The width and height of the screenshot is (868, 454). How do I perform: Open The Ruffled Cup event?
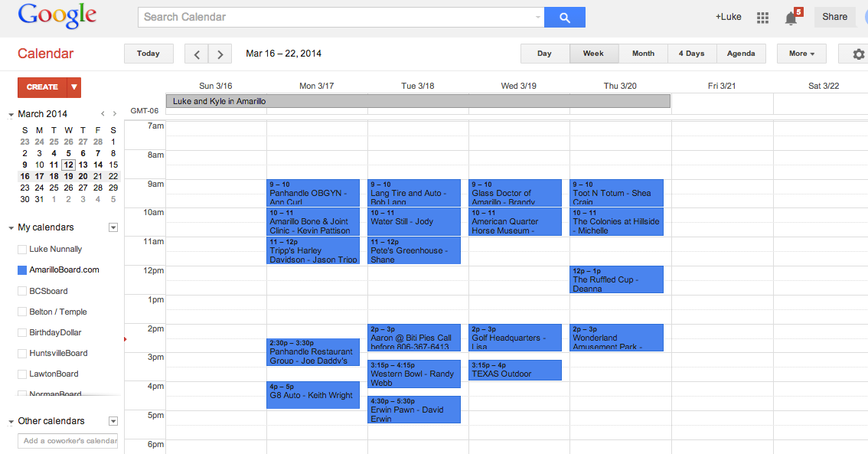tap(617, 279)
